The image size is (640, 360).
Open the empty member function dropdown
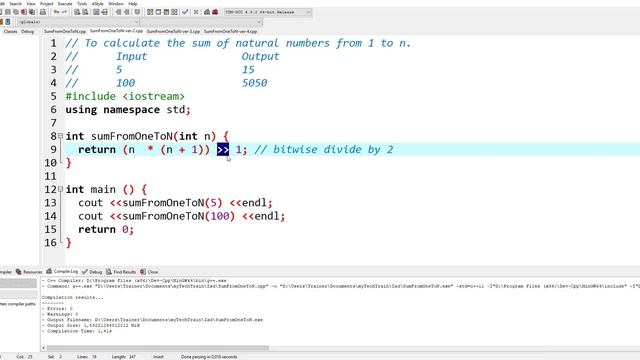[x=201, y=22]
